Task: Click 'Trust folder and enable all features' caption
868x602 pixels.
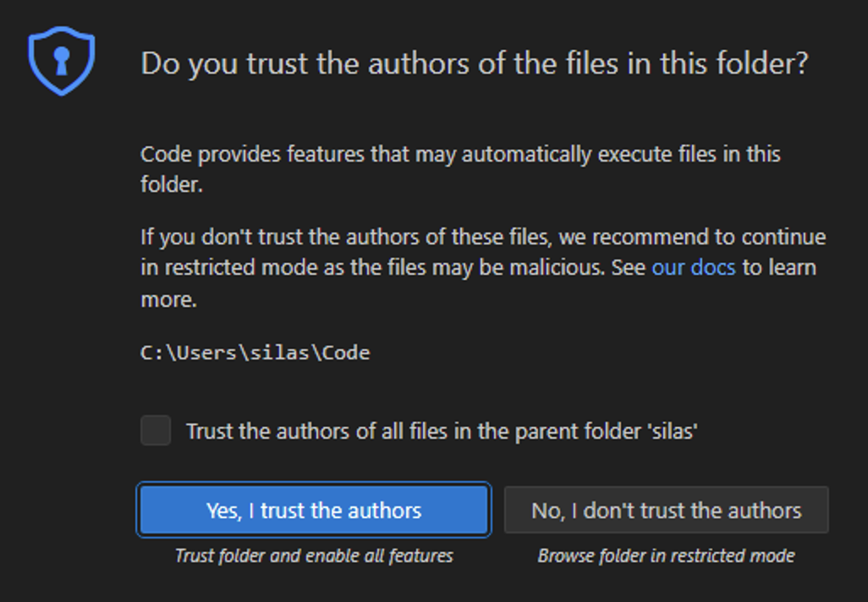Action: [313, 555]
